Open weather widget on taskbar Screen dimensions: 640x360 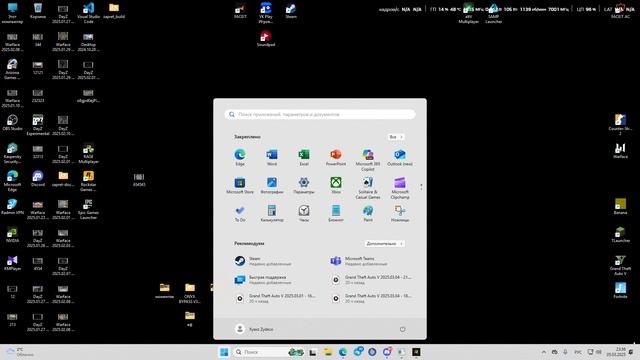click(20, 352)
